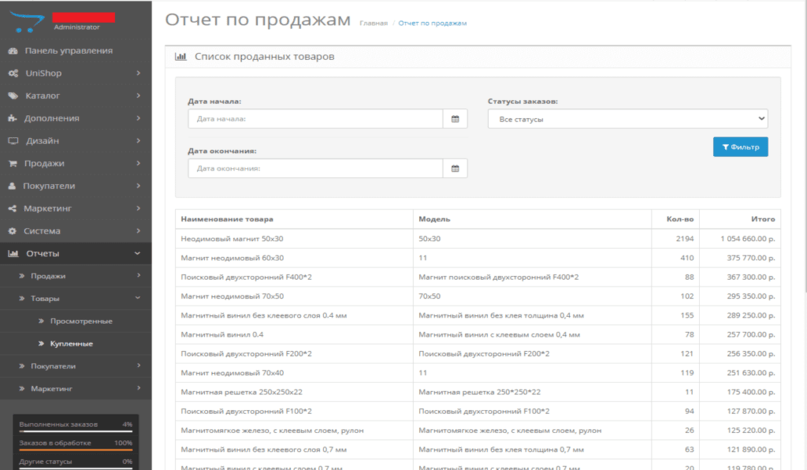This screenshot has height=470, width=807.
Task: Select row Неодимовый магнит 50x30
Action: click(478, 239)
